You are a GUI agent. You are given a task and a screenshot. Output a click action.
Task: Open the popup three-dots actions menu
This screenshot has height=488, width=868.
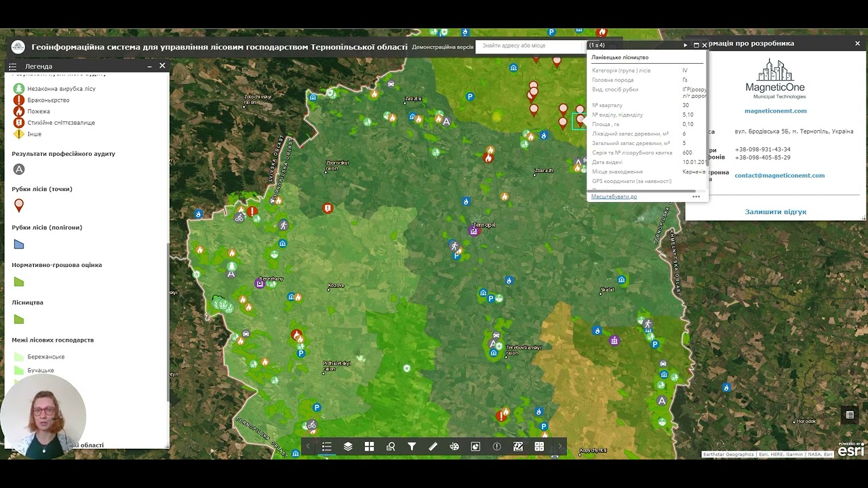coord(696,197)
